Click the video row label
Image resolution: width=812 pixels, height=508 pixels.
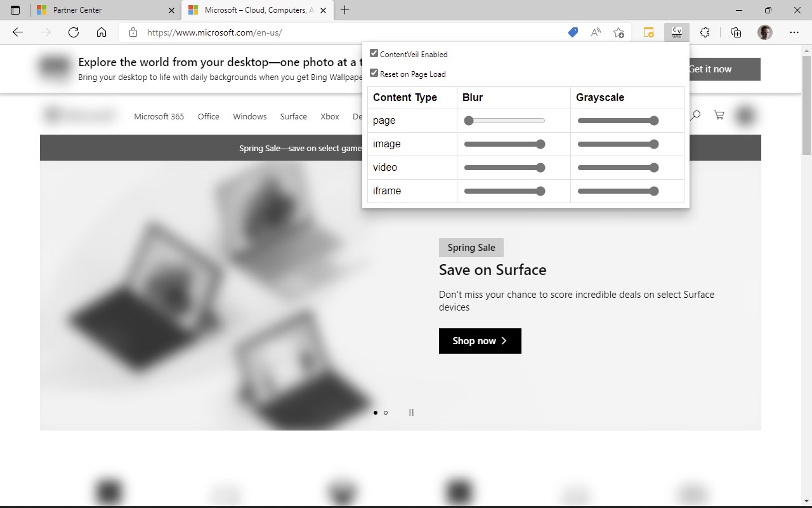point(385,167)
